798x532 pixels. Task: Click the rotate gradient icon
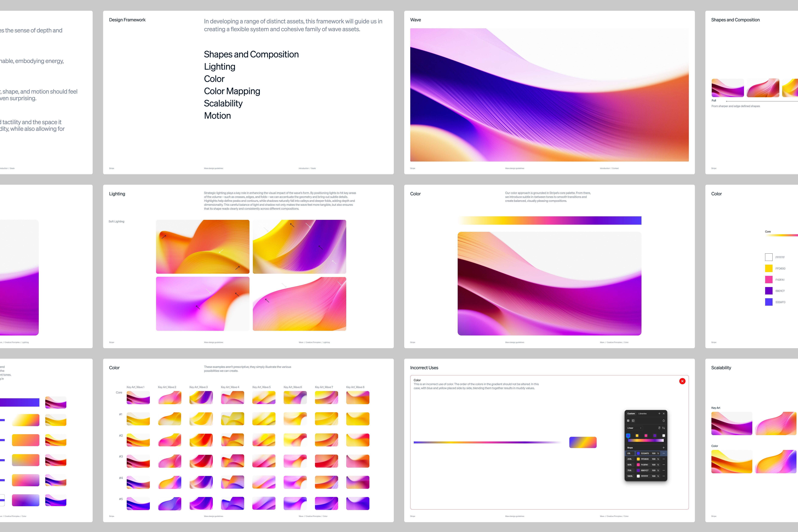[x=659, y=428]
